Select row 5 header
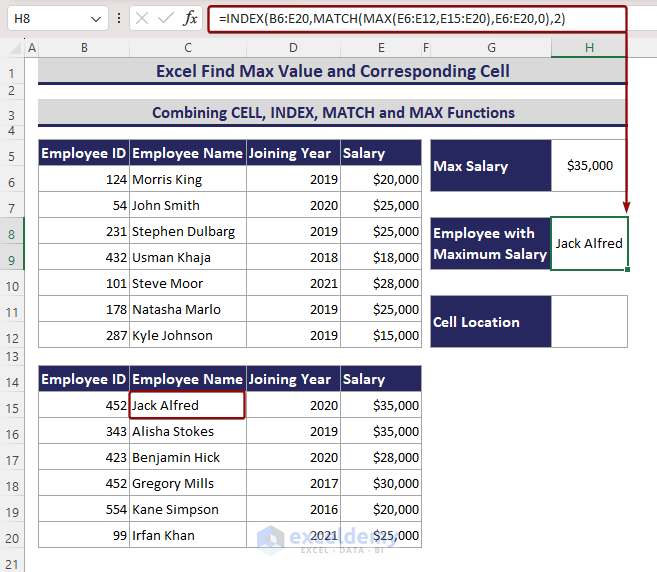The height and width of the screenshot is (572, 657). pos(12,154)
